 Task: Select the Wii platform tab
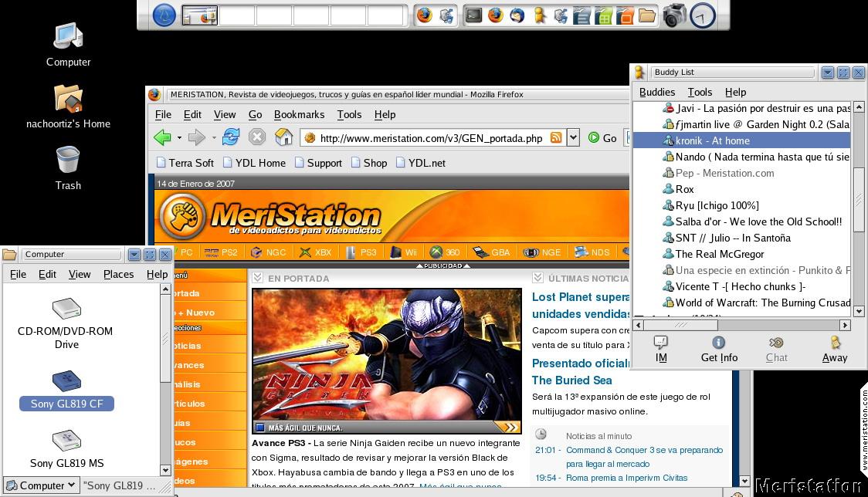click(404, 252)
